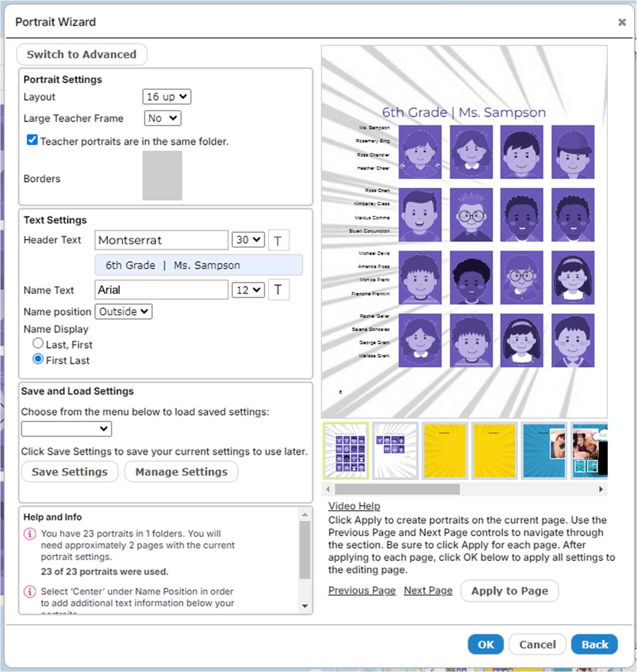This screenshot has height=672, width=637.
Task: Click the large page preview image
Action: 464,232
